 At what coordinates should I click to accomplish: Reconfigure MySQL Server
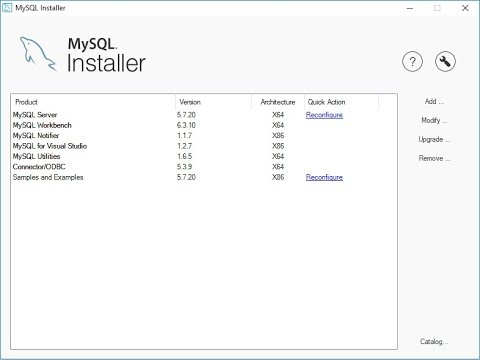(324, 115)
